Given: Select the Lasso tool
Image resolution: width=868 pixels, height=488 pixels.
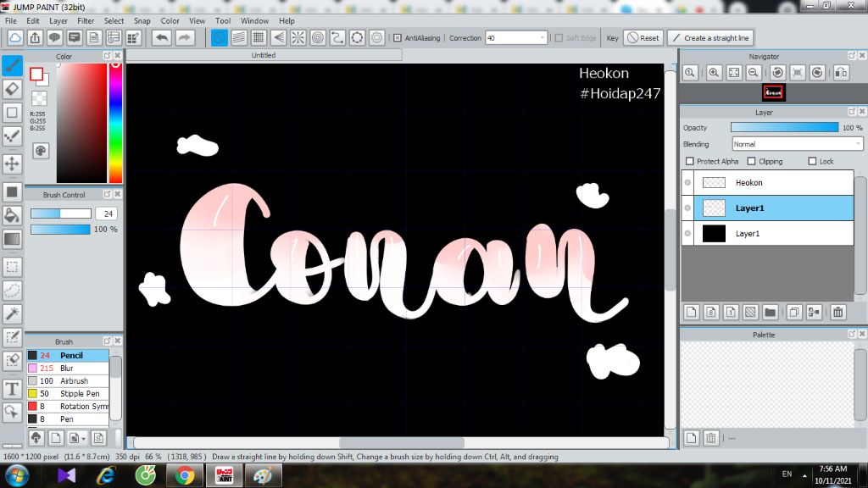Looking at the screenshot, I should pyautogui.click(x=12, y=290).
